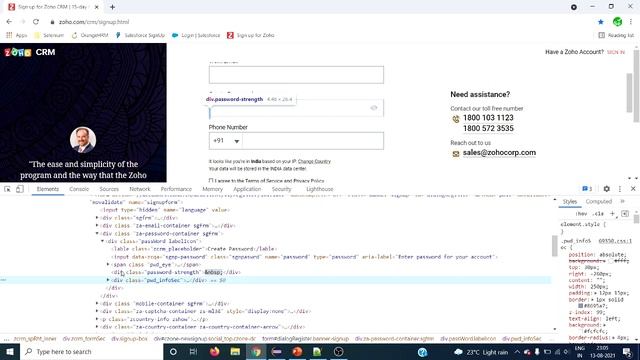
Task: Switch to the Console tab
Action: point(79,189)
